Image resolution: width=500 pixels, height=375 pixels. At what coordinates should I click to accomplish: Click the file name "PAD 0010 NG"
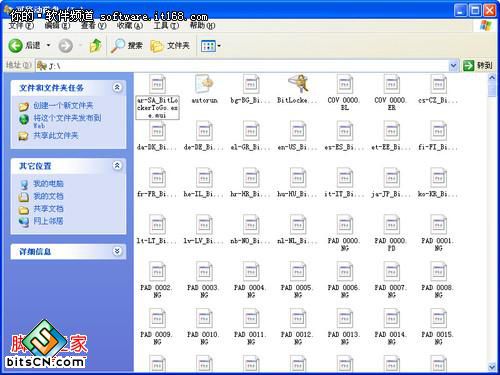coord(204,338)
